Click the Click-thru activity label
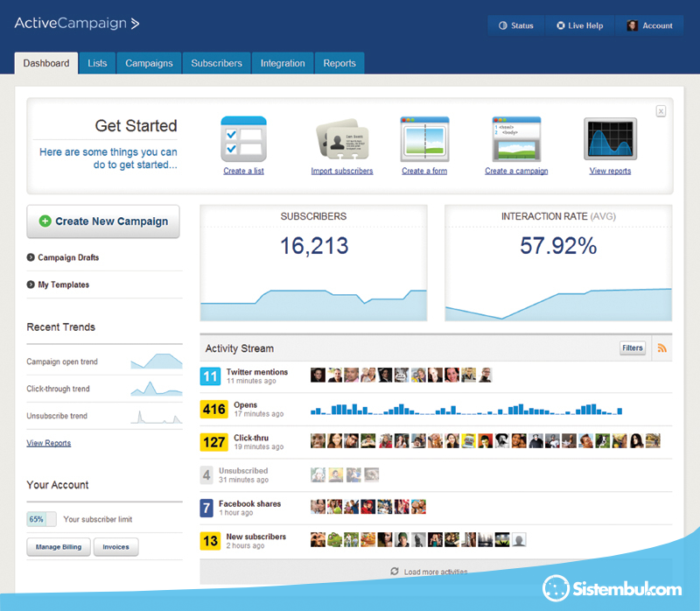Viewport: 700px width, 611px height. point(251,438)
